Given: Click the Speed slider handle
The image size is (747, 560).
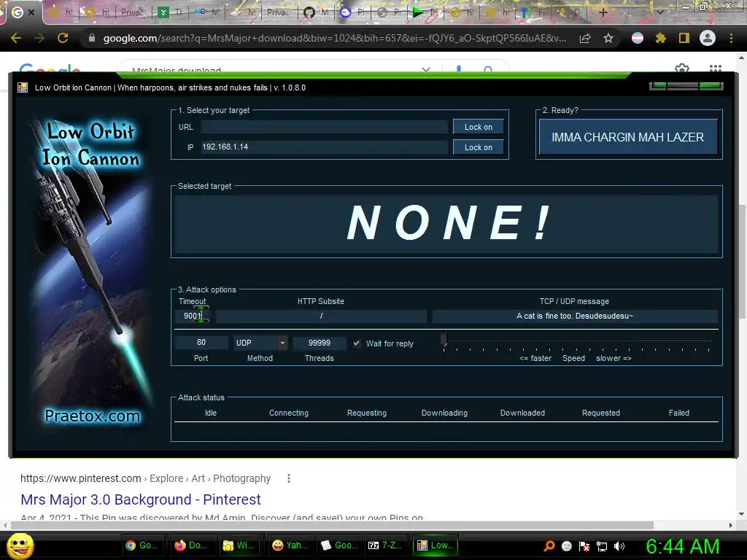Looking at the screenshot, I should pos(444,340).
